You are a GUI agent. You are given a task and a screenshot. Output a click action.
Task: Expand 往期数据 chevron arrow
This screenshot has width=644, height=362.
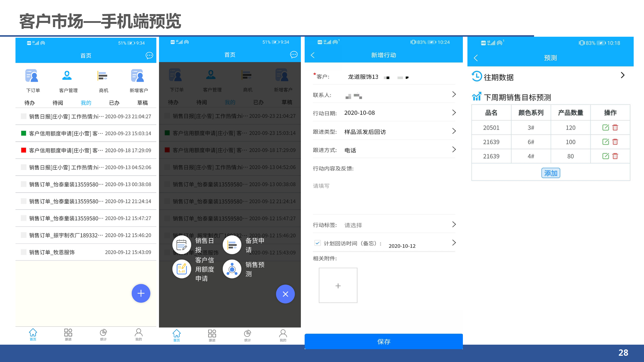(623, 75)
